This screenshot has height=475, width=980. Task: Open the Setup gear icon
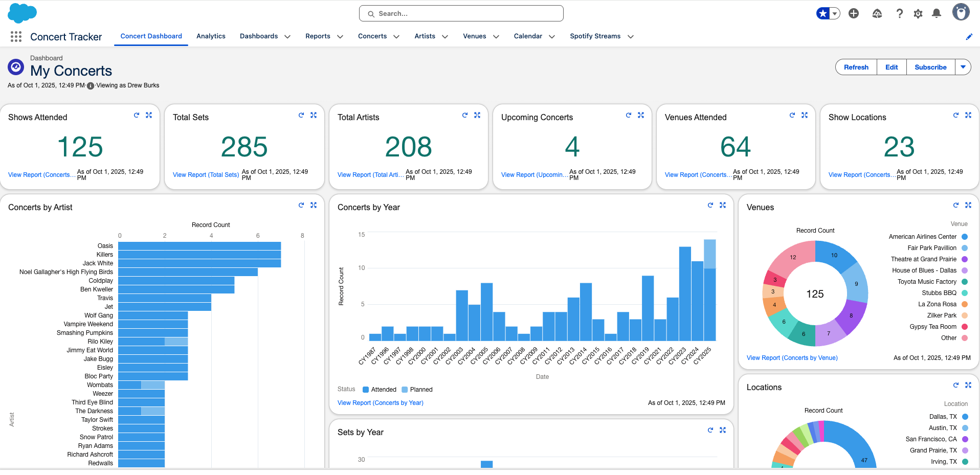point(918,14)
